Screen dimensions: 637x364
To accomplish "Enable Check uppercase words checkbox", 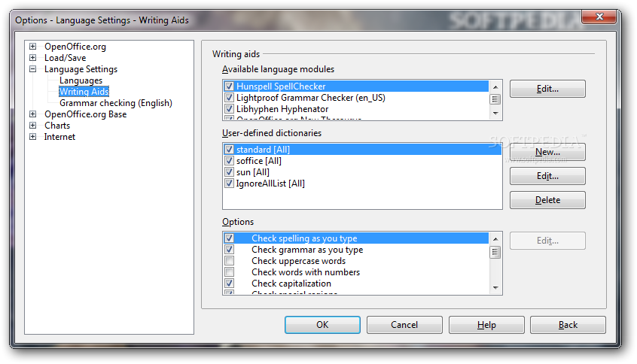I will click(x=229, y=261).
